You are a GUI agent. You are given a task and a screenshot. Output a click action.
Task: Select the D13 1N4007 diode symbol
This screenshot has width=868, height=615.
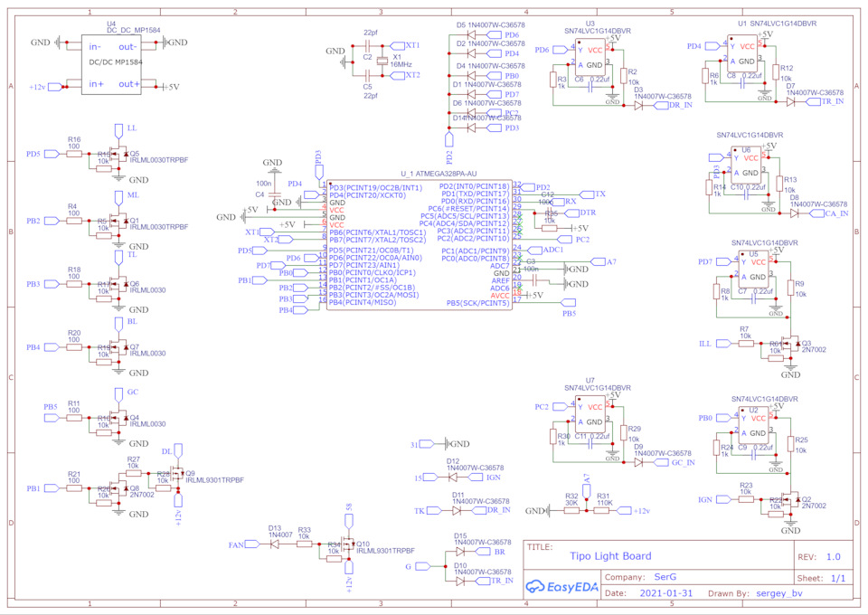click(275, 544)
